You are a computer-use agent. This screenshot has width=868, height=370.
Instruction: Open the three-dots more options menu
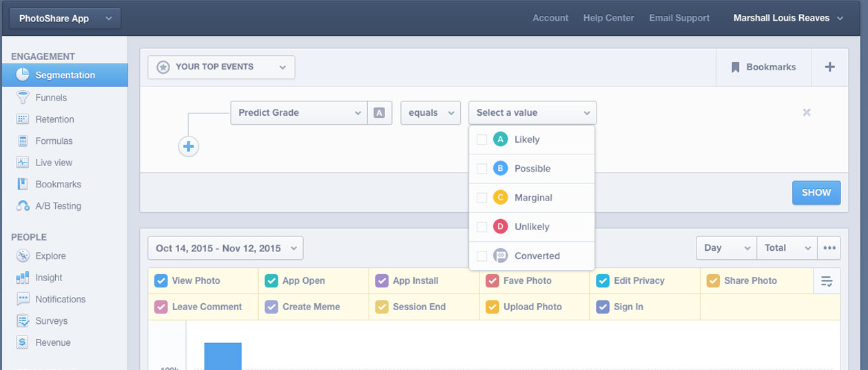[829, 248]
